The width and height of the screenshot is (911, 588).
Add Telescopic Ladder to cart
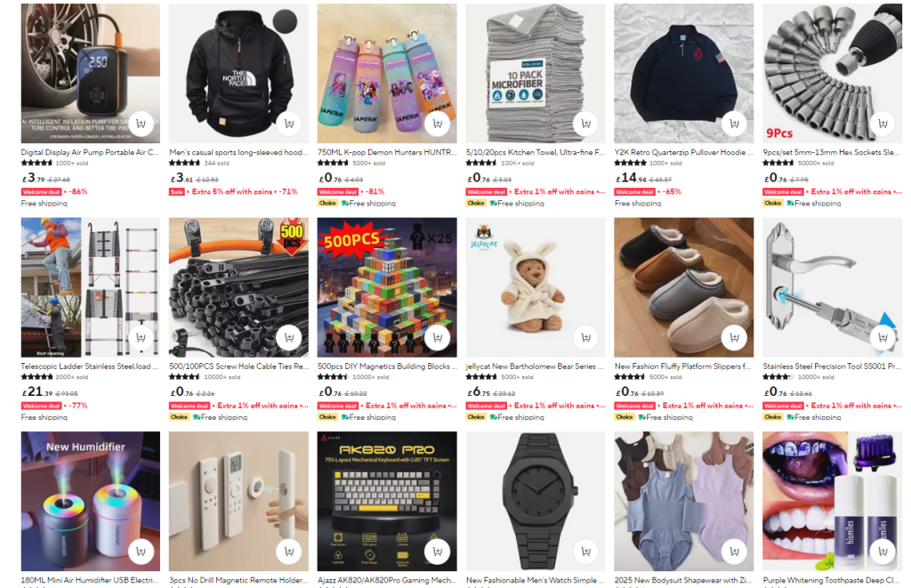click(x=141, y=337)
